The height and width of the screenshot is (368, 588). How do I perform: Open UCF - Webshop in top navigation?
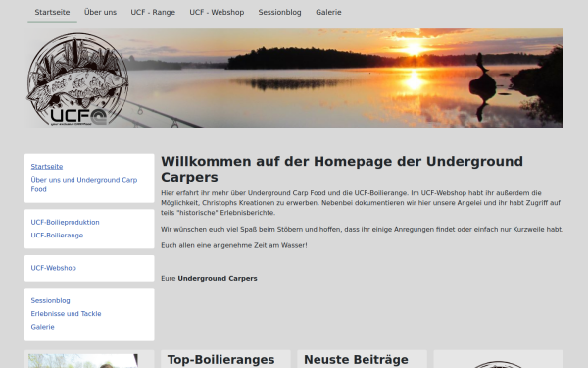click(217, 12)
